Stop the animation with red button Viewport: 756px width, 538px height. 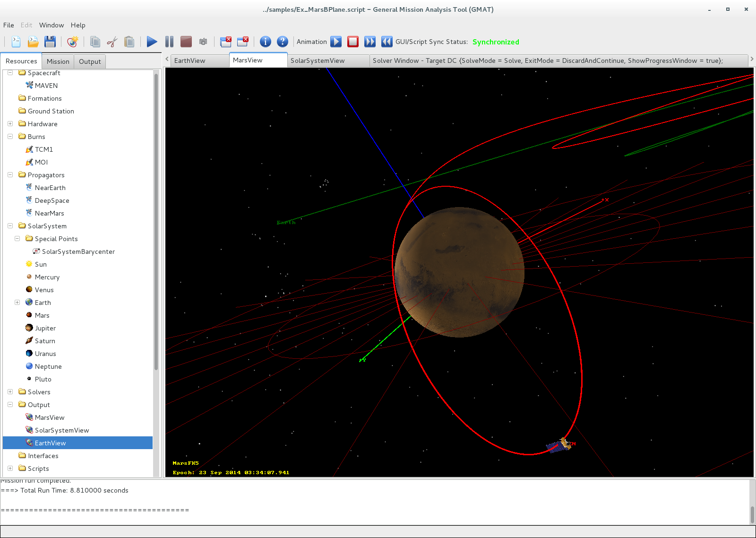click(353, 42)
